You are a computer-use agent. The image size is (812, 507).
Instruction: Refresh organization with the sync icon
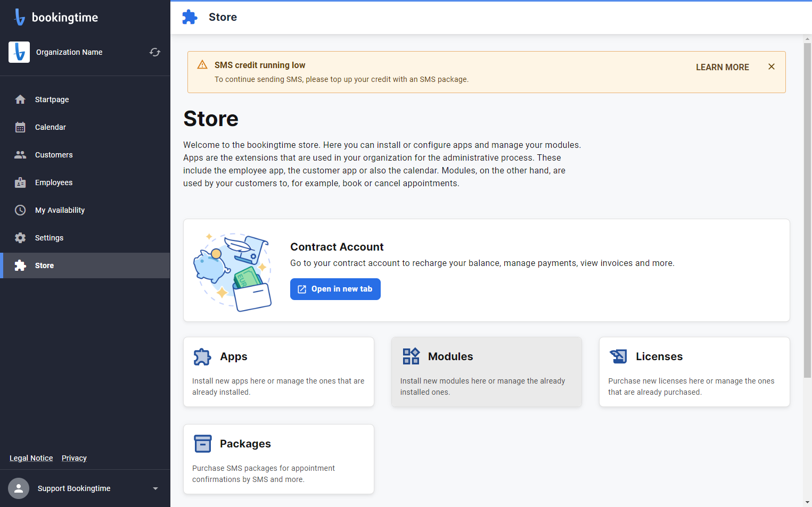155,52
